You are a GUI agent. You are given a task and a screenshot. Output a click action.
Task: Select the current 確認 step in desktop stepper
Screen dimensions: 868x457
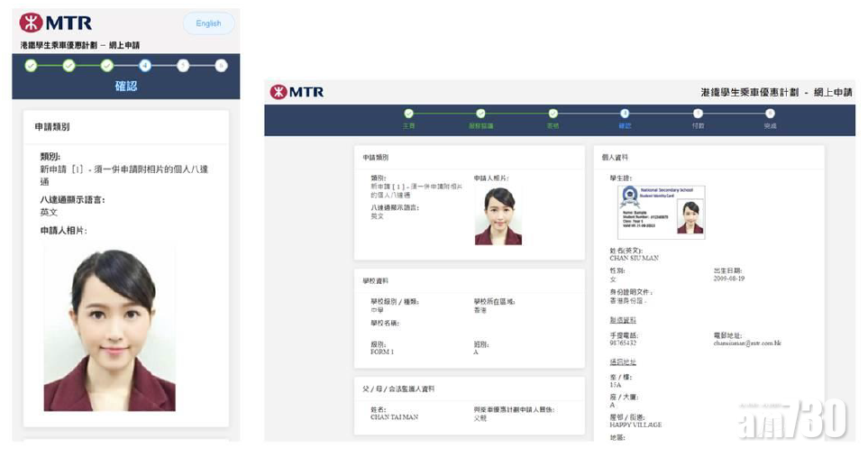point(625,114)
